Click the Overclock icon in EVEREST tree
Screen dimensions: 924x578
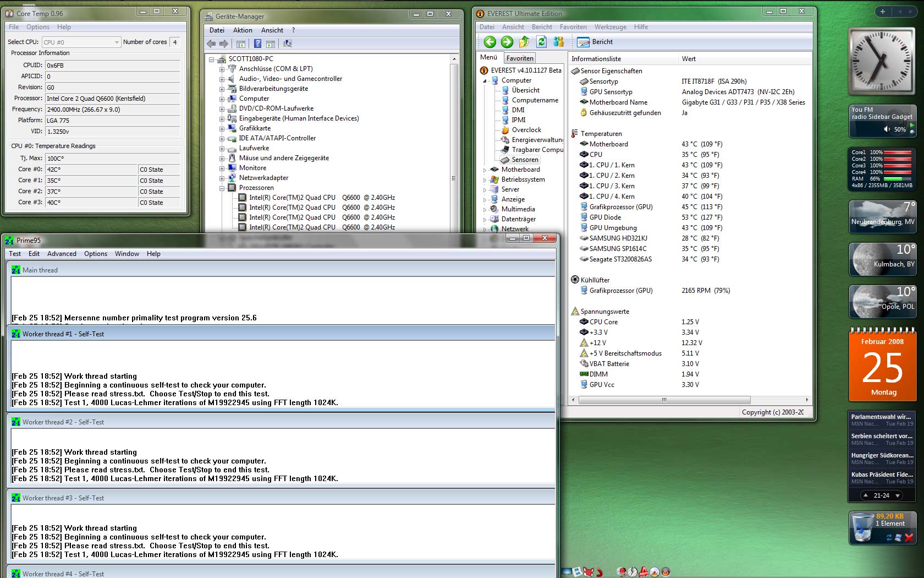click(x=505, y=130)
